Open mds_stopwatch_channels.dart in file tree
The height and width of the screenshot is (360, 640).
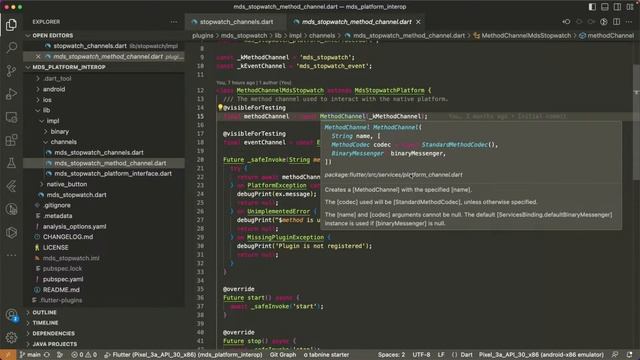point(99,152)
